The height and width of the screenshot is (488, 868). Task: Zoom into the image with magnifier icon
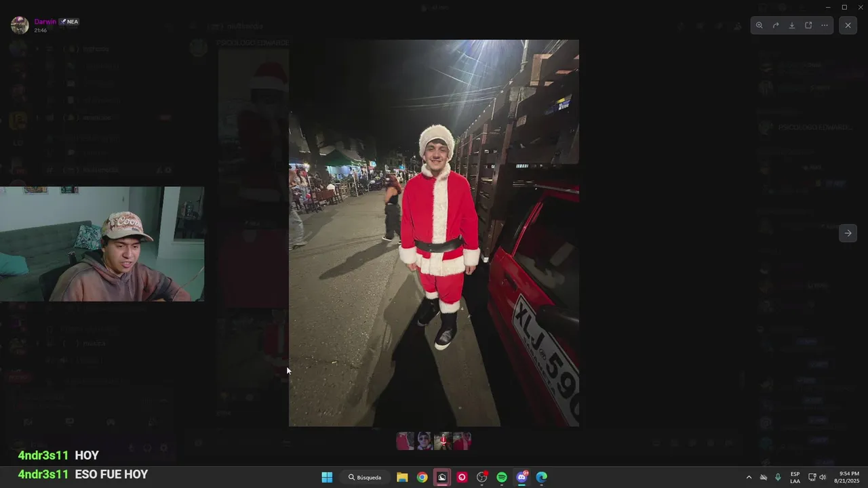[x=759, y=26]
